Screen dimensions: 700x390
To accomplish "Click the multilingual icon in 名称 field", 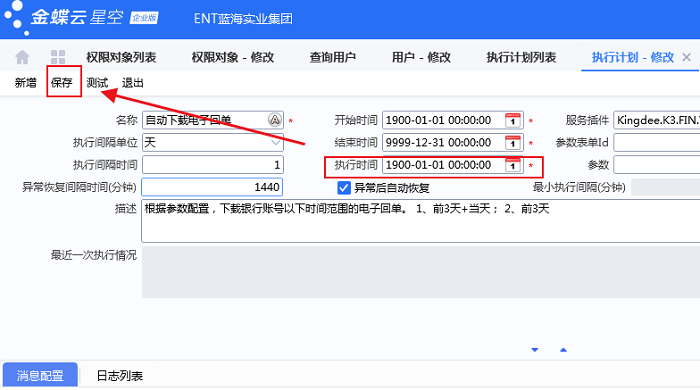I will [x=275, y=120].
